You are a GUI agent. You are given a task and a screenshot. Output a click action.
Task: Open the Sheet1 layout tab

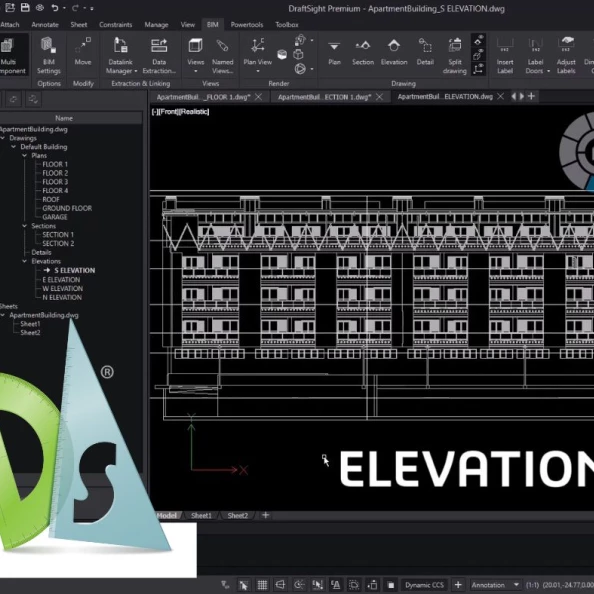201,515
